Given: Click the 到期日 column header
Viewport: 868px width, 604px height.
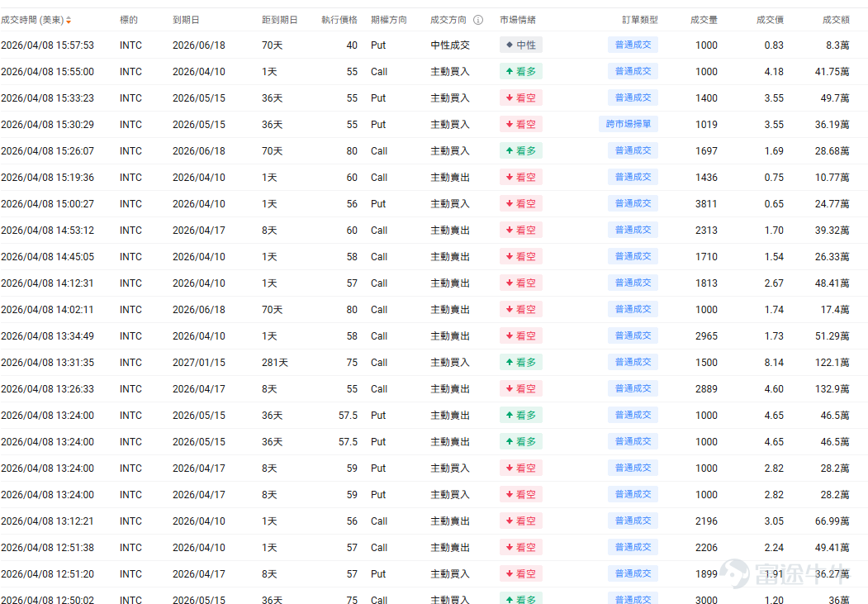Looking at the screenshot, I should click(186, 20).
